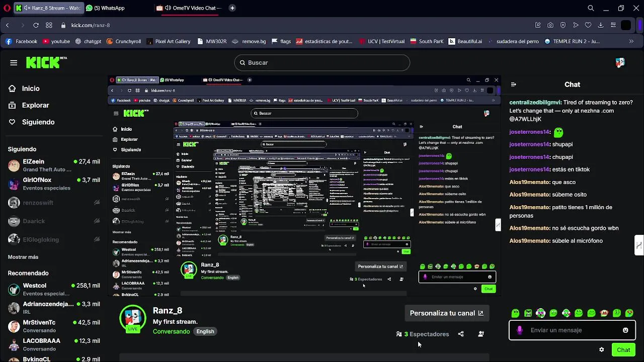Viewport: 644px width, 362px height.
Task: Click the theater mode handle at chat edge
Action: pyautogui.click(x=639, y=245)
